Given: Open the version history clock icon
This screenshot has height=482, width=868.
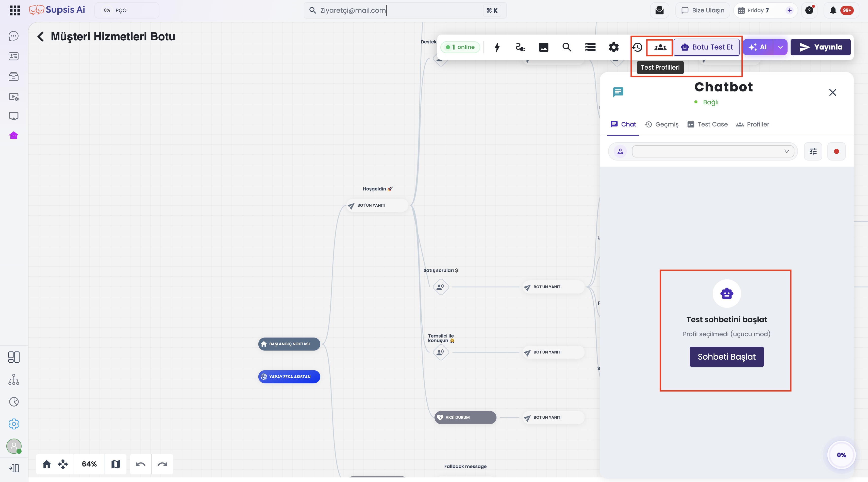Looking at the screenshot, I should point(637,47).
